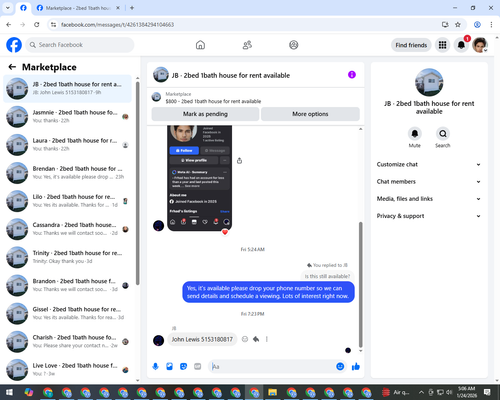Open Windows notification center icon
Viewport: 500px width, 400px height.
[487, 392]
